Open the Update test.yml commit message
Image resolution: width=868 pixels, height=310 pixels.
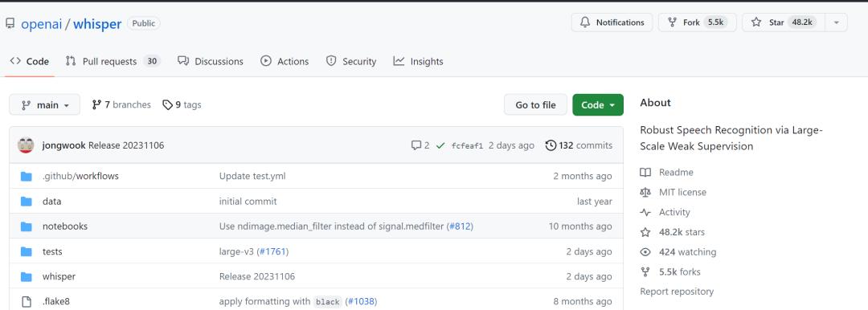[x=252, y=176]
